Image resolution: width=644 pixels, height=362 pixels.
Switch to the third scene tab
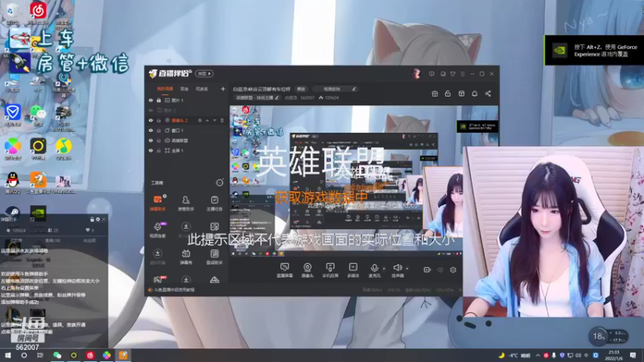202,88
